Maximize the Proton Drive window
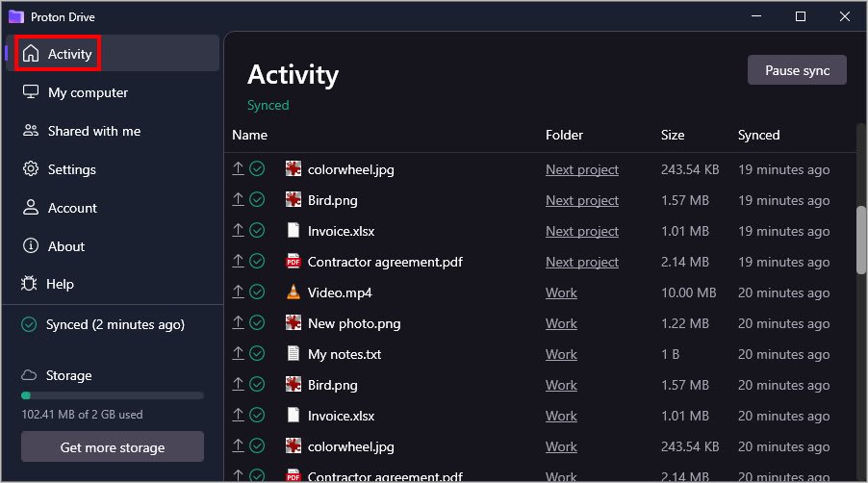868x483 pixels. coord(801,16)
